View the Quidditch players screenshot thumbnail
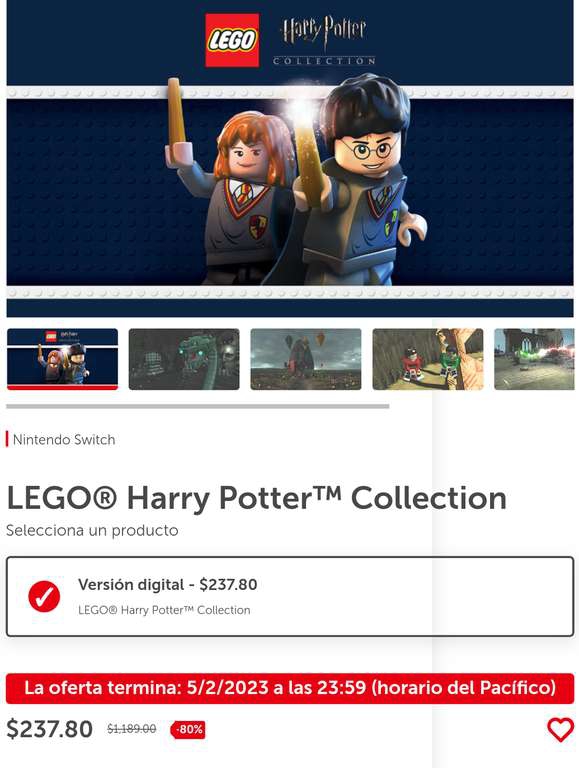The width and height of the screenshot is (579, 768). click(x=428, y=359)
